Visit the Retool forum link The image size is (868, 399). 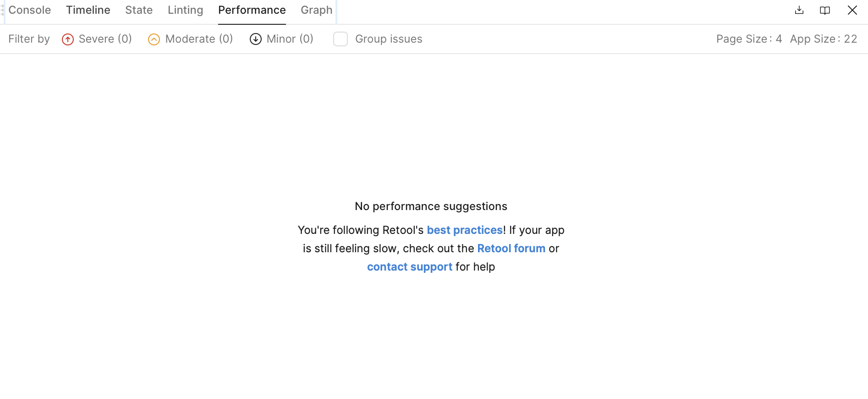[511, 248]
